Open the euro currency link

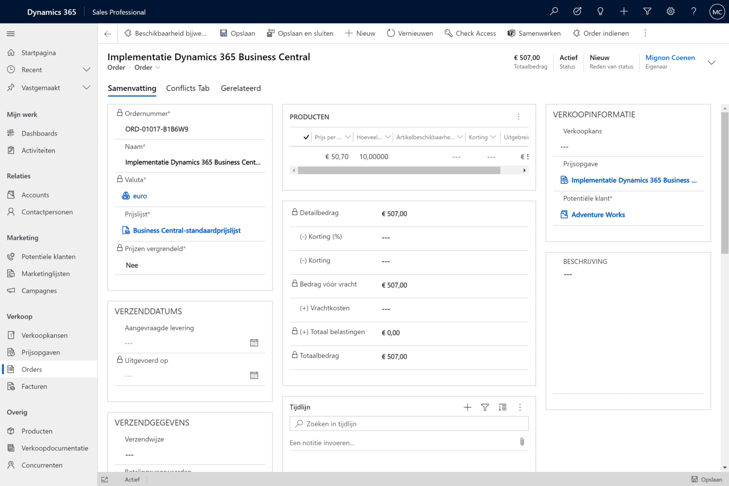pyautogui.click(x=140, y=196)
